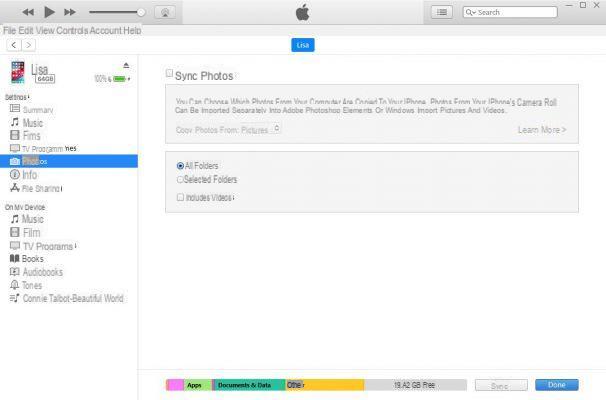Open Audiobooks under On My Device
Viewport: 606px width, 400px height.
coord(36,272)
